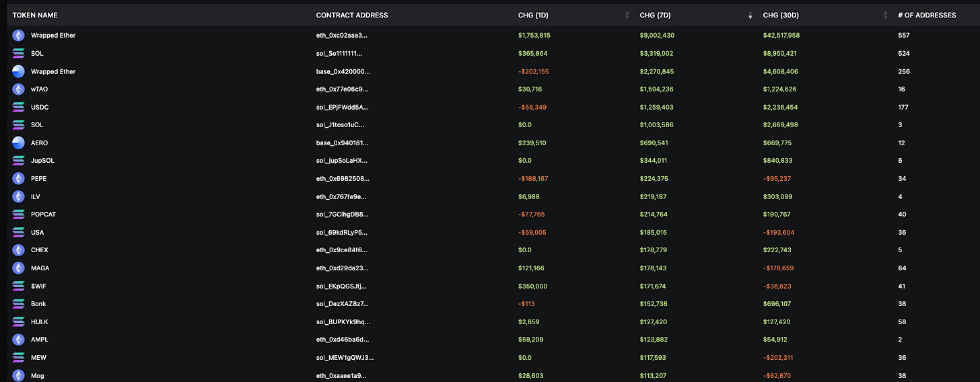Viewport: 980px width, 382px height.
Task: Click the USA token icon
Action: tap(18, 232)
